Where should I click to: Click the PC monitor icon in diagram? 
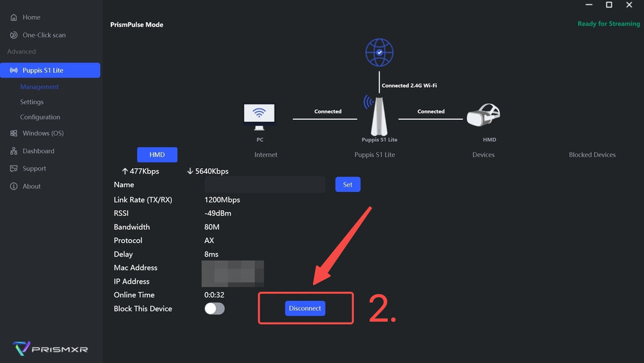[x=259, y=117]
